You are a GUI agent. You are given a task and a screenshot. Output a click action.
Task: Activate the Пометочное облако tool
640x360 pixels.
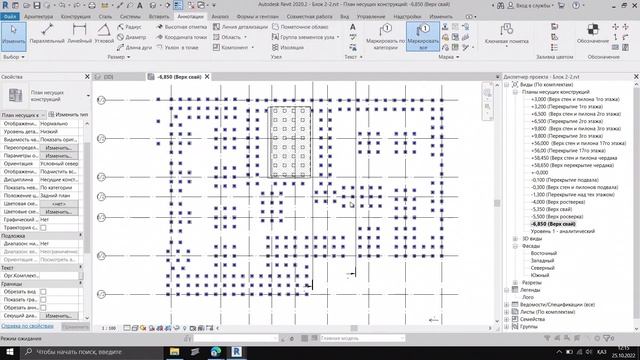(300, 27)
